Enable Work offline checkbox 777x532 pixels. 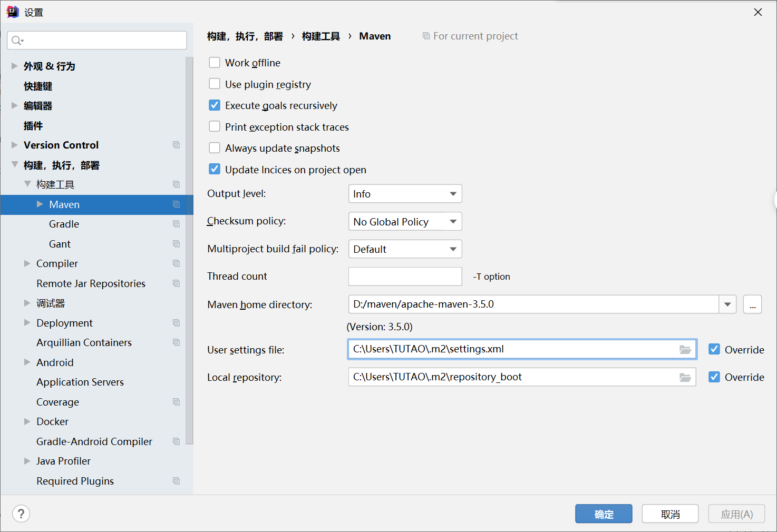click(215, 63)
